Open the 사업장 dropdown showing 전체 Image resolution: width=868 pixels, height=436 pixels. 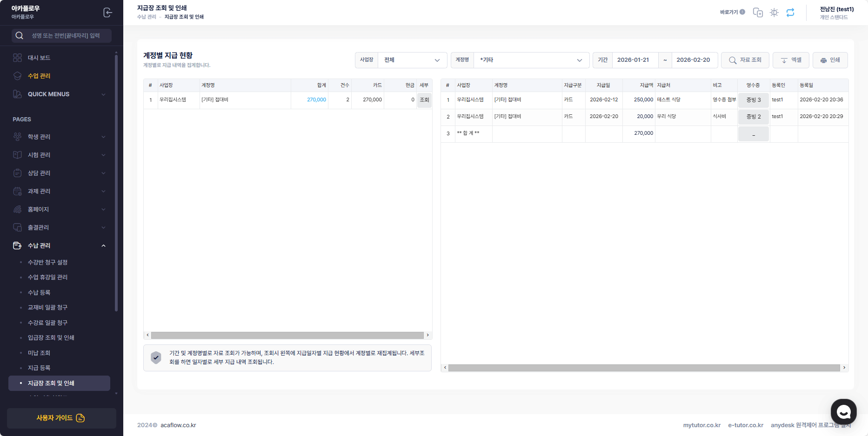click(x=412, y=60)
